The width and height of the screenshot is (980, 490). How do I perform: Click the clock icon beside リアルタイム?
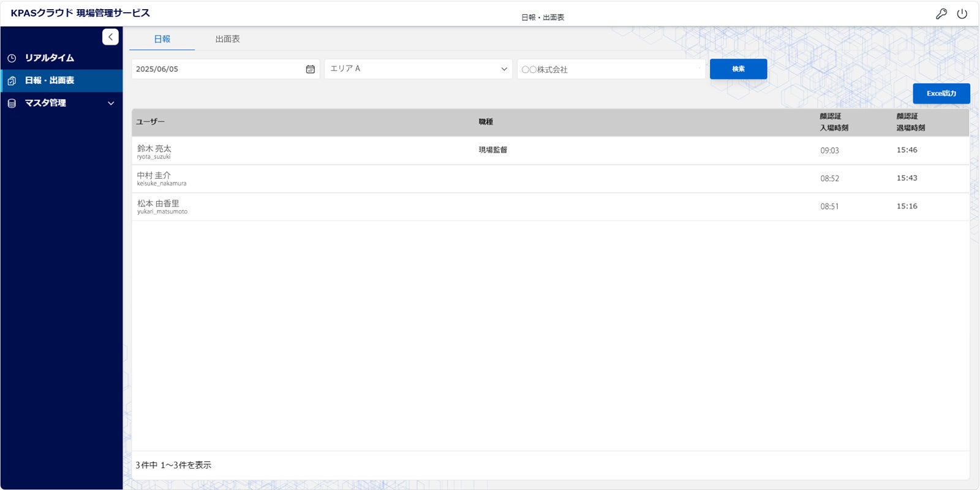point(12,58)
